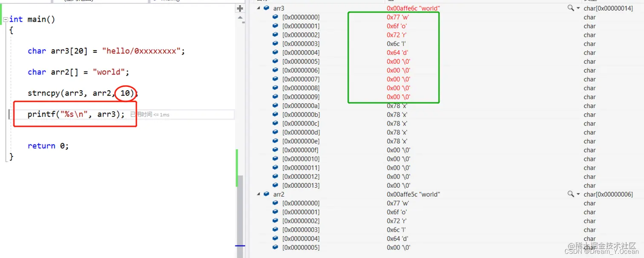
Task: Click cube icon of arr3 element [0x00000003]
Action: [x=276, y=44]
